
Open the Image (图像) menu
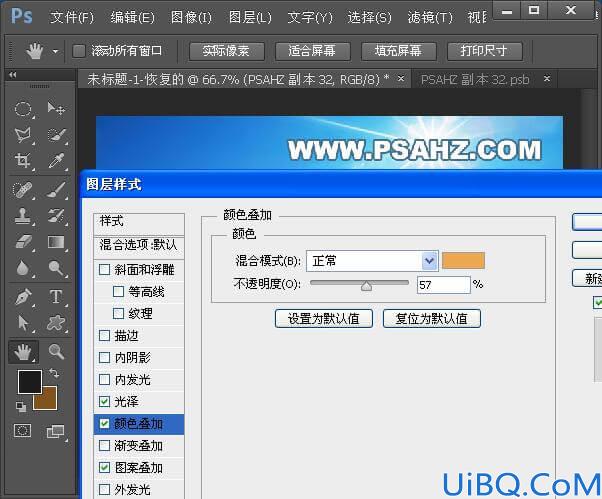coord(191,17)
